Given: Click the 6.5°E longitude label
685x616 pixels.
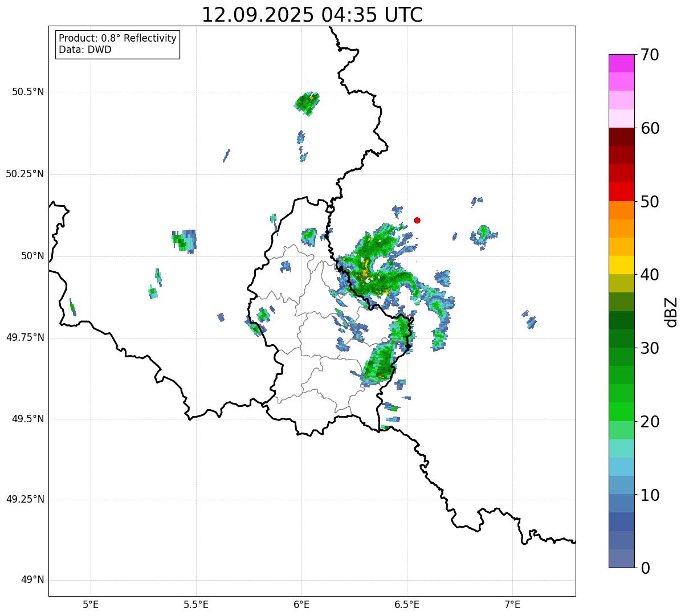Looking at the screenshot, I should coord(407,605).
